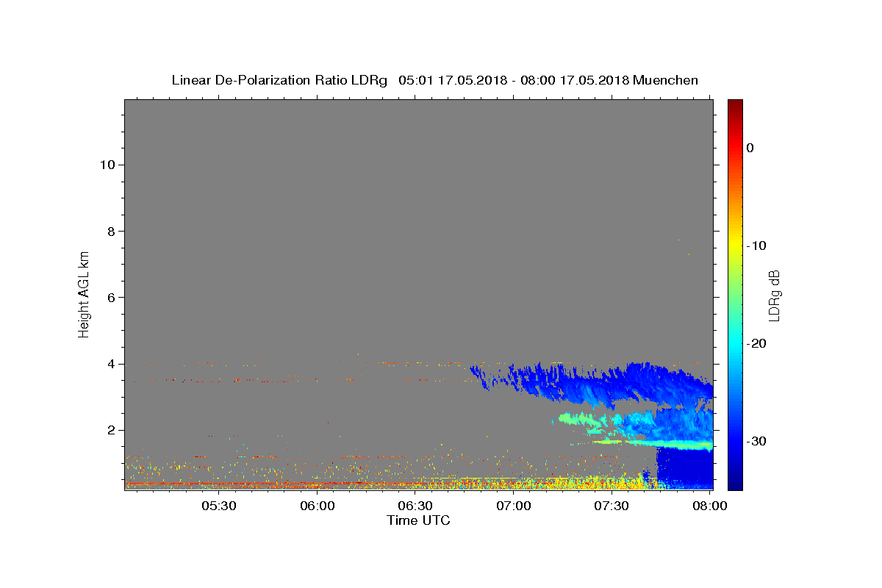Click the 05:30 time tick label
Viewport: 882px width, 588px height.
pos(219,506)
